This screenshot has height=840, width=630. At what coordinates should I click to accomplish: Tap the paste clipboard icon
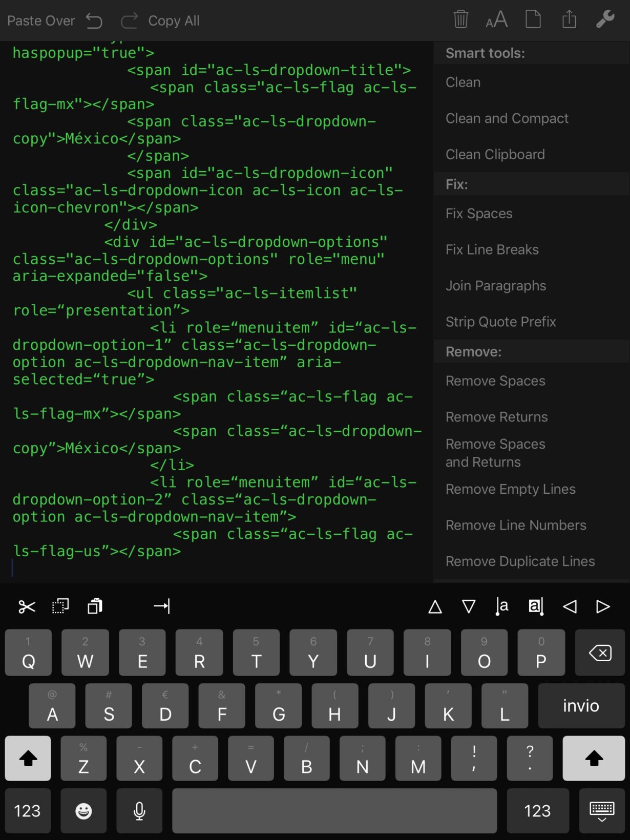[95, 606]
